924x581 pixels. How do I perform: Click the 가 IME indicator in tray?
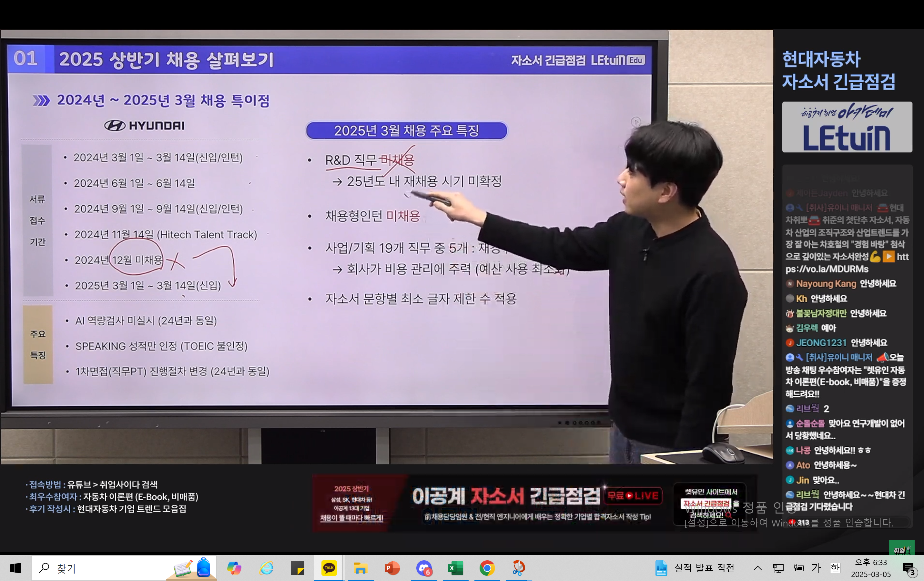[x=817, y=568]
